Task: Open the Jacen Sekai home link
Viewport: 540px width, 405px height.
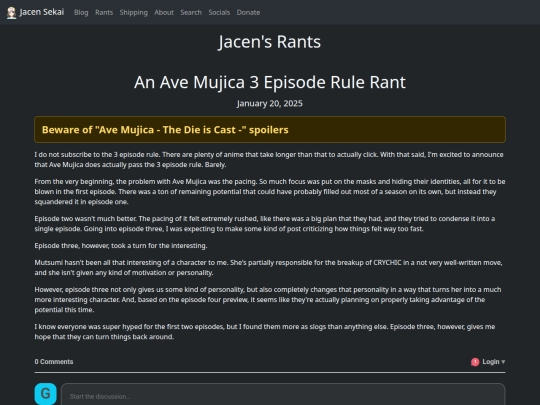Action: pos(35,12)
